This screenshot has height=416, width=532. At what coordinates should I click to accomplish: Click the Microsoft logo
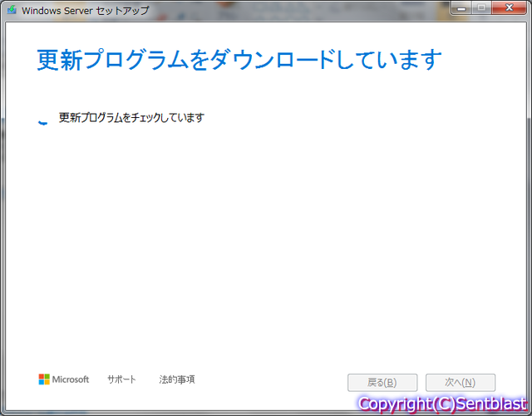pyautogui.click(x=64, y=379)
